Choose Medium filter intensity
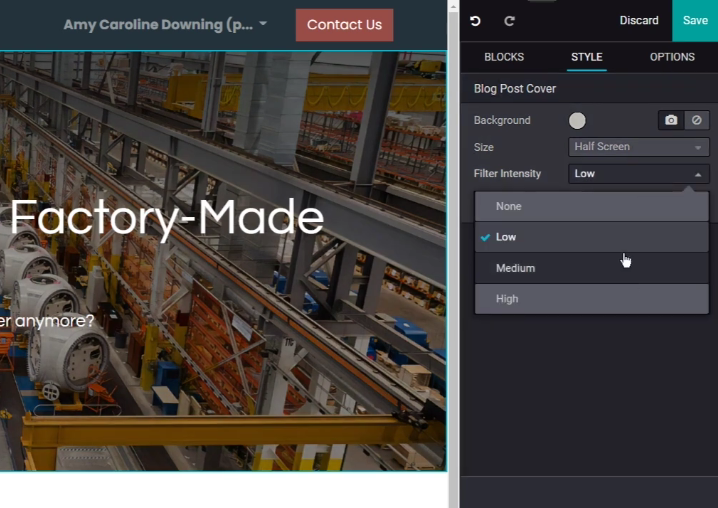The image size is (718, 508). pos(592,268)
